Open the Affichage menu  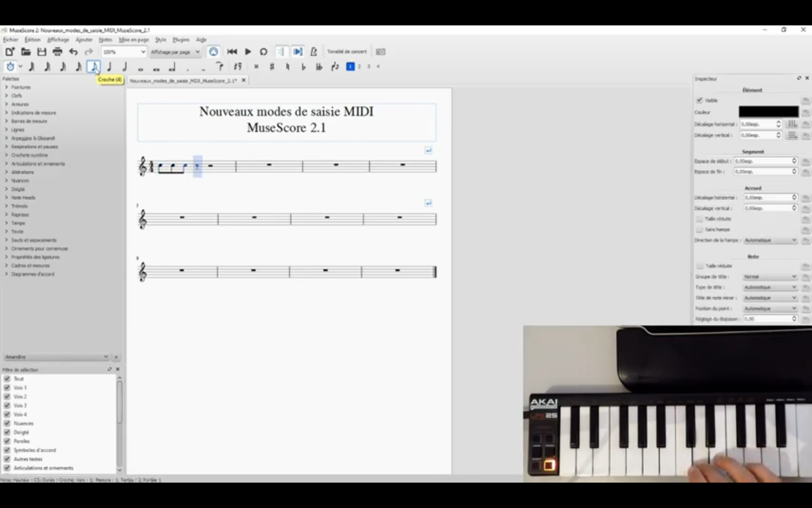pyautogui.click(x=58, y=39)
